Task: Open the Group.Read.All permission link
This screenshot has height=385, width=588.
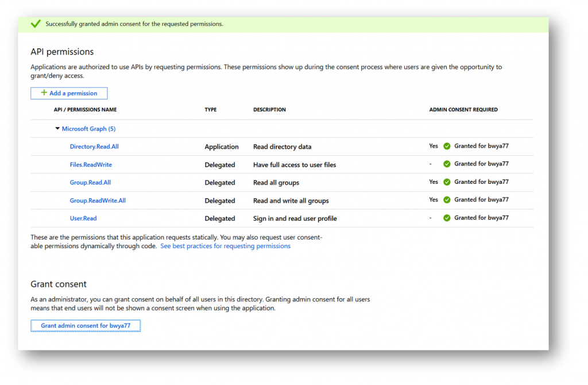Action: 90,183
